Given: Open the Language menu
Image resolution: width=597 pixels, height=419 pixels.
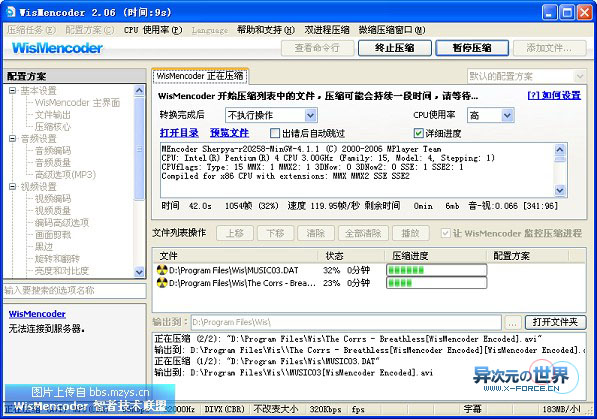Looking at the screenshot, I should 210,30.
